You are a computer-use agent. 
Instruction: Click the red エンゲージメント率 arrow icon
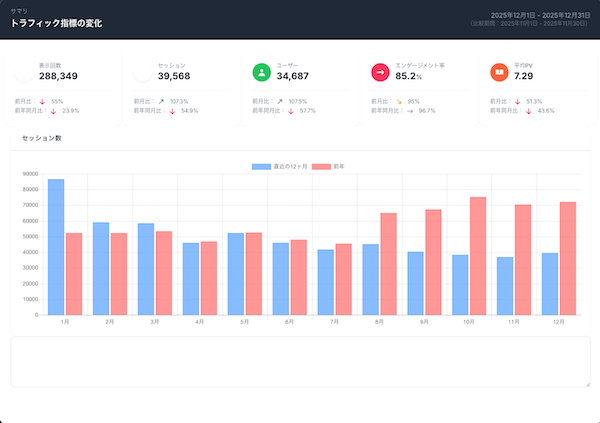point(379,72)
